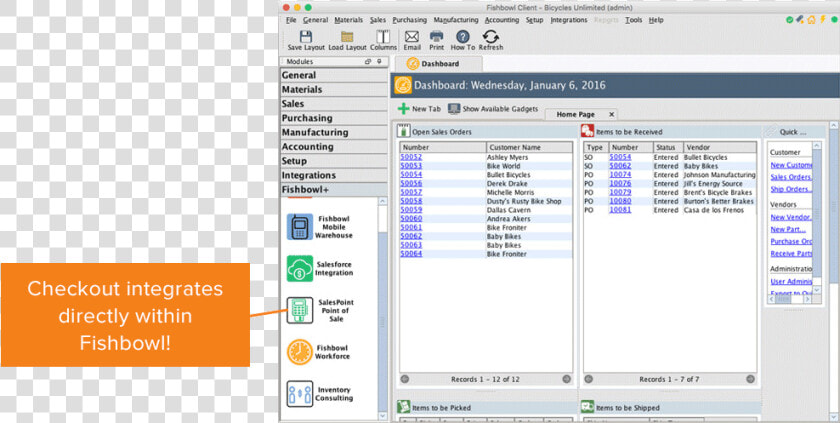This screenshot has height=423, width=840.
Task: Open the Help menu
Action: pyautogui.click(x=656, y=20)
